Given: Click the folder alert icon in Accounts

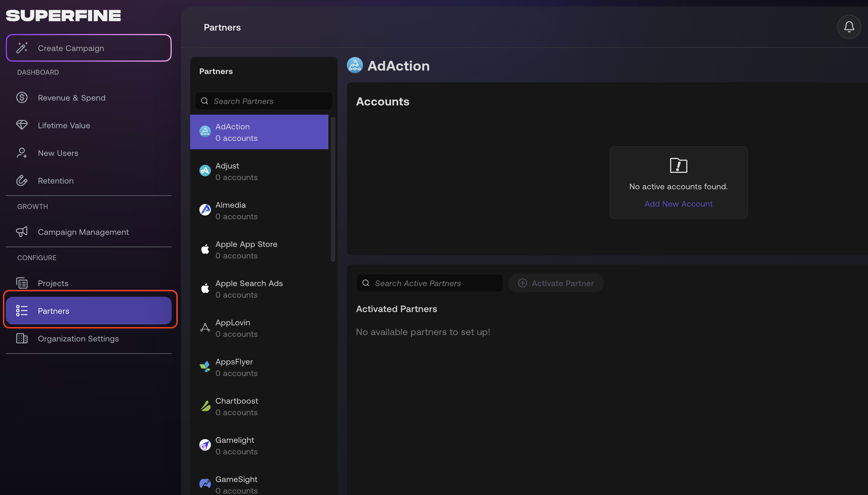Looking at the screenshot, I should pyautogui.click(x=678, y=166).
